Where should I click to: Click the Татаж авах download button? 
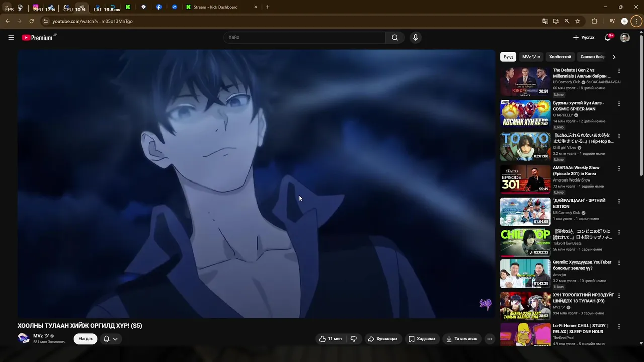pyautogui.click(x=461, y=339)
